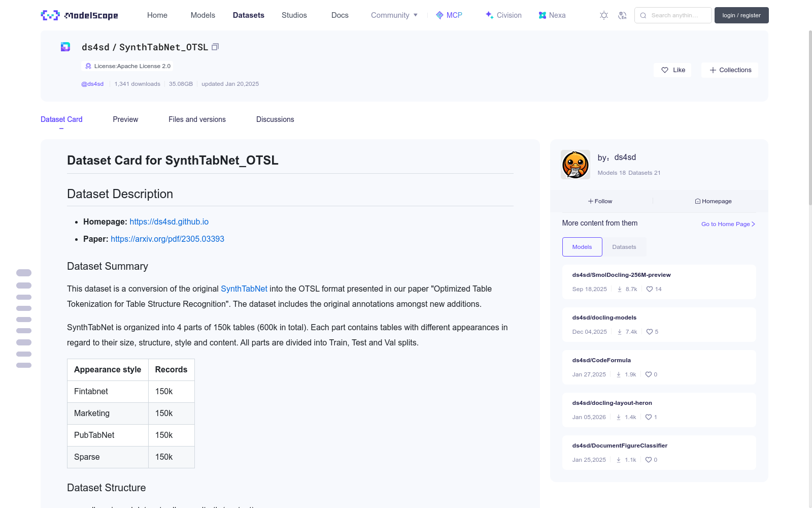Screen dimensions: 812x508
Task: Click the PubTabNet table cell
Action: click(x=108, y=435)
